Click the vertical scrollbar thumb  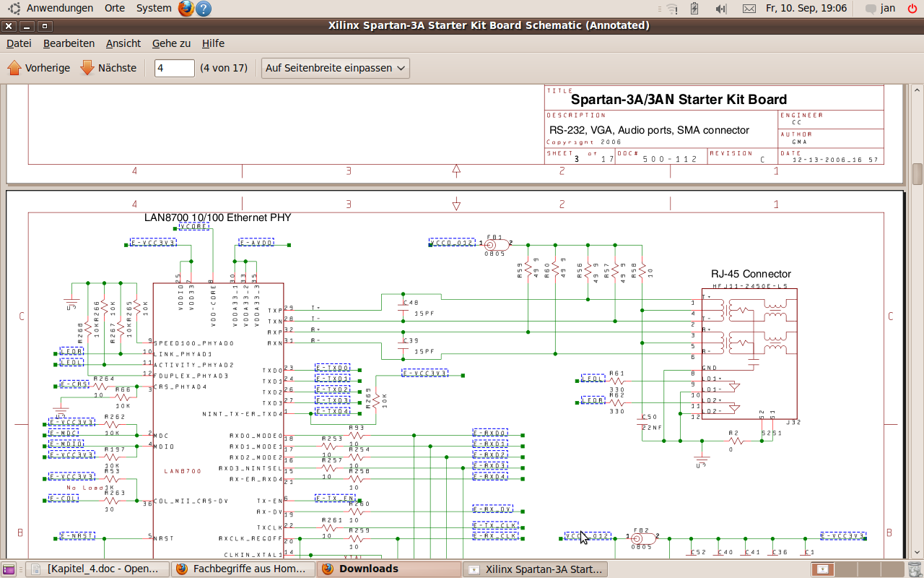click(x=917, y=174)
